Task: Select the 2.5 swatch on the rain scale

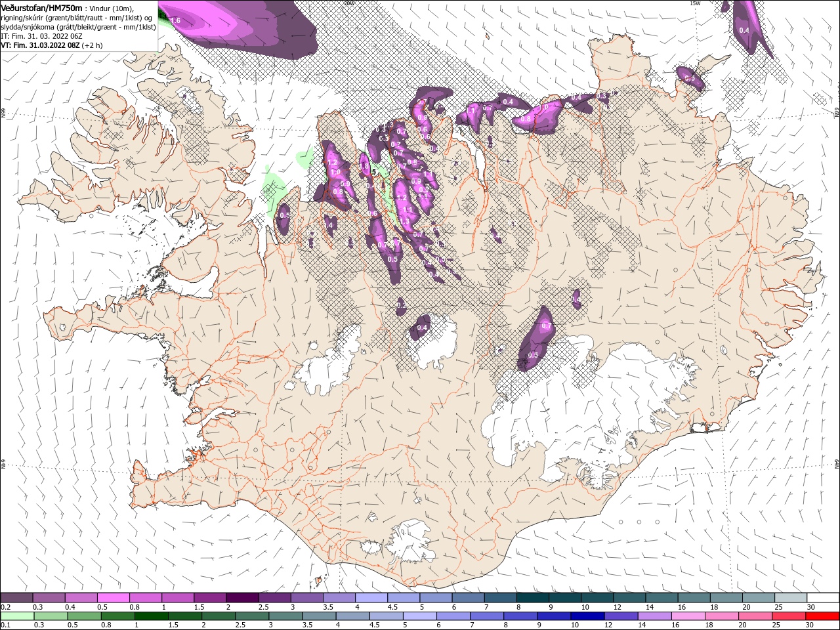Action: pyautogui.click(x=253, y=616)
